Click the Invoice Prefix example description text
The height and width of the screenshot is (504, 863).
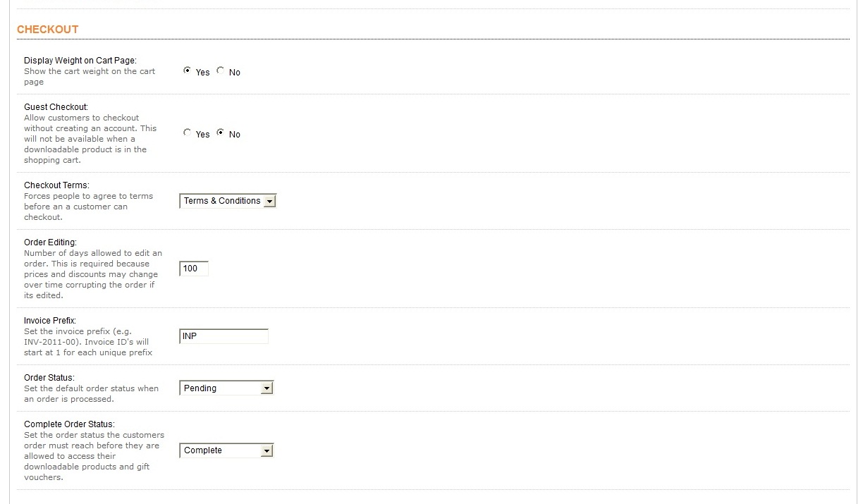pyautogui.click(x=88, y=342)
